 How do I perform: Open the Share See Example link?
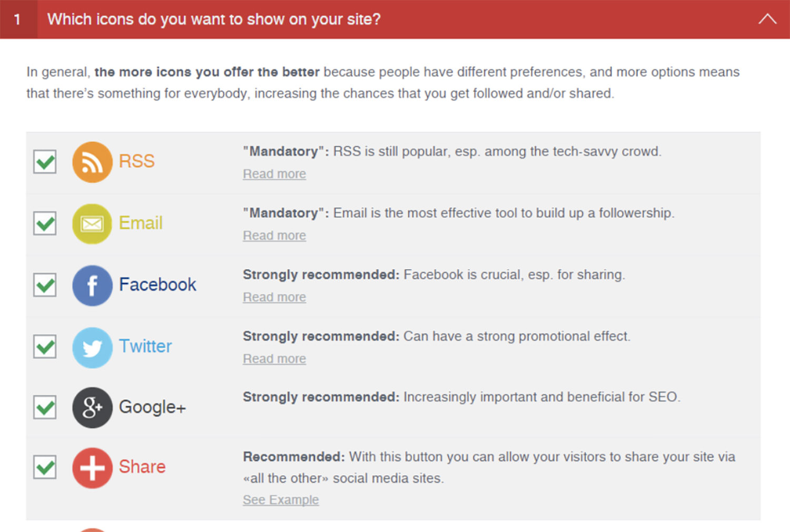click(281, 500)
